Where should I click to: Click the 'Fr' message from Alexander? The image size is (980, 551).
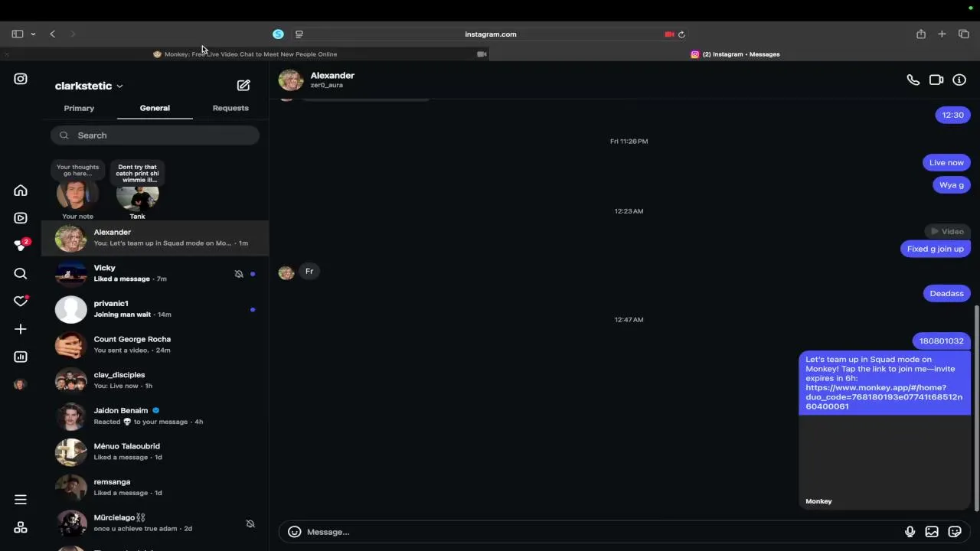coord(309,272)
